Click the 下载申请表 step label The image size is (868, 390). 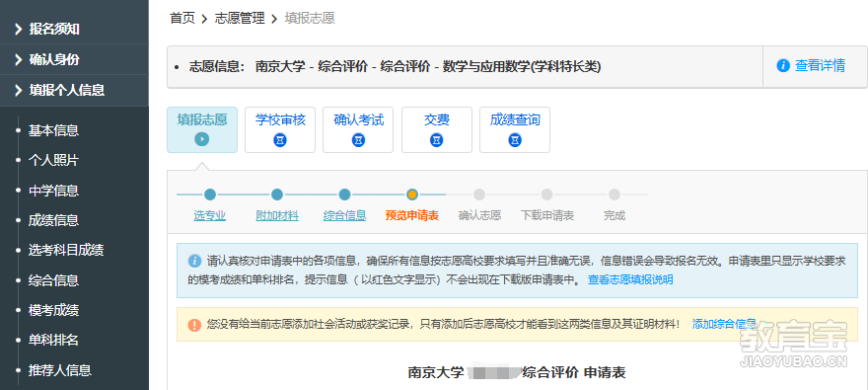point(547,215)
